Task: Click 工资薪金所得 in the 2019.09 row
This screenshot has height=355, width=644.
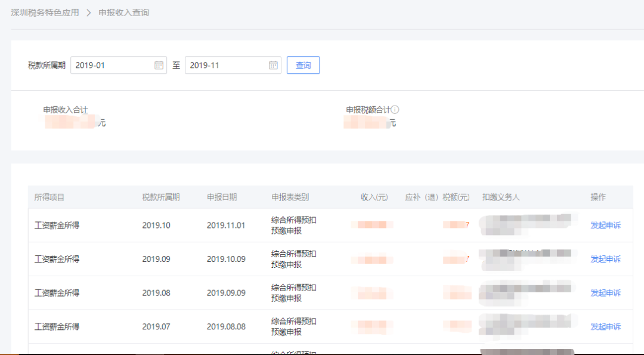Action: 57,259
